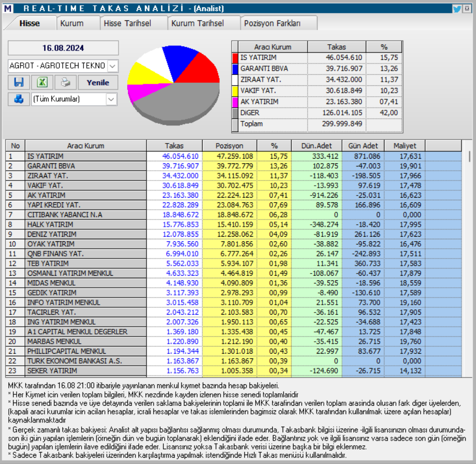Select the TURK EKONOMI BANKASI A.S. row
This screenshot has height=464, width=476.
click(234, 361)
